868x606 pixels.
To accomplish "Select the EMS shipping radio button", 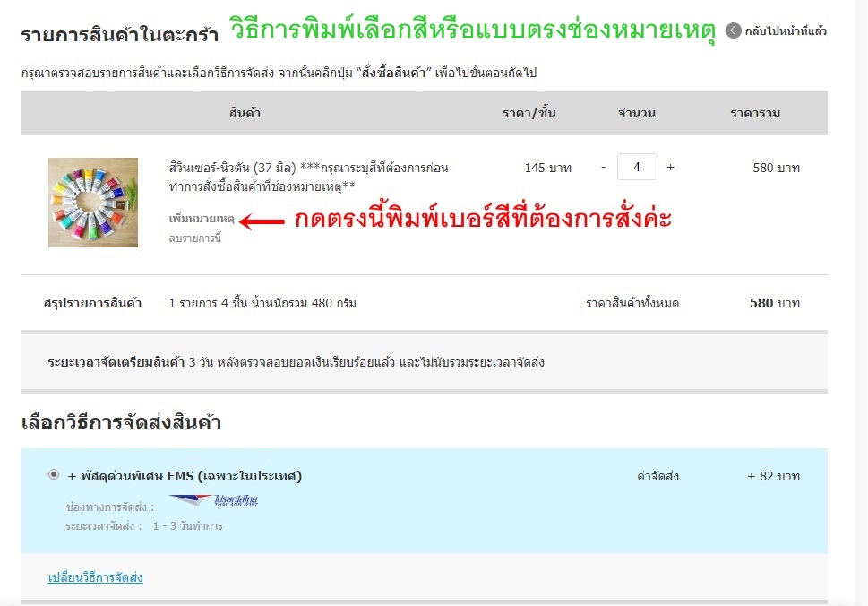I will pyautogui.click(x=54, y=475).
